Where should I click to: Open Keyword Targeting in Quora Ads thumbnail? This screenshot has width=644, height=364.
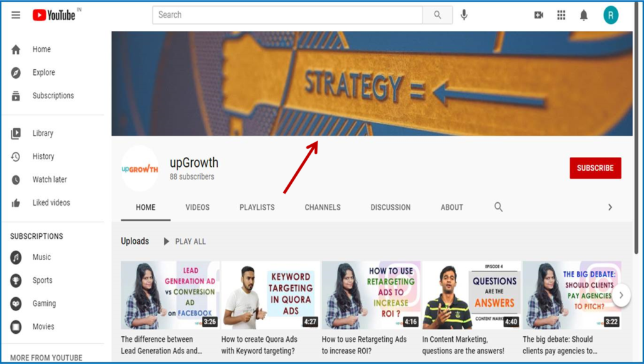(270, 295)
